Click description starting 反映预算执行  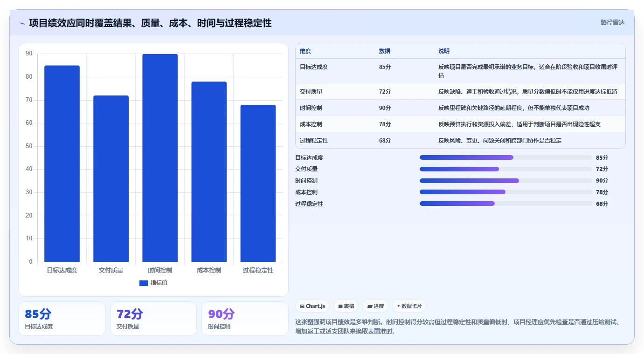point(519,124)
